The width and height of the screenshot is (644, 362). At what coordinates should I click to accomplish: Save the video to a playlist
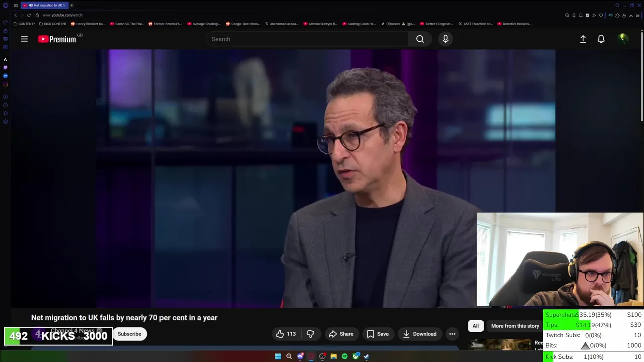tap(378, 334)
